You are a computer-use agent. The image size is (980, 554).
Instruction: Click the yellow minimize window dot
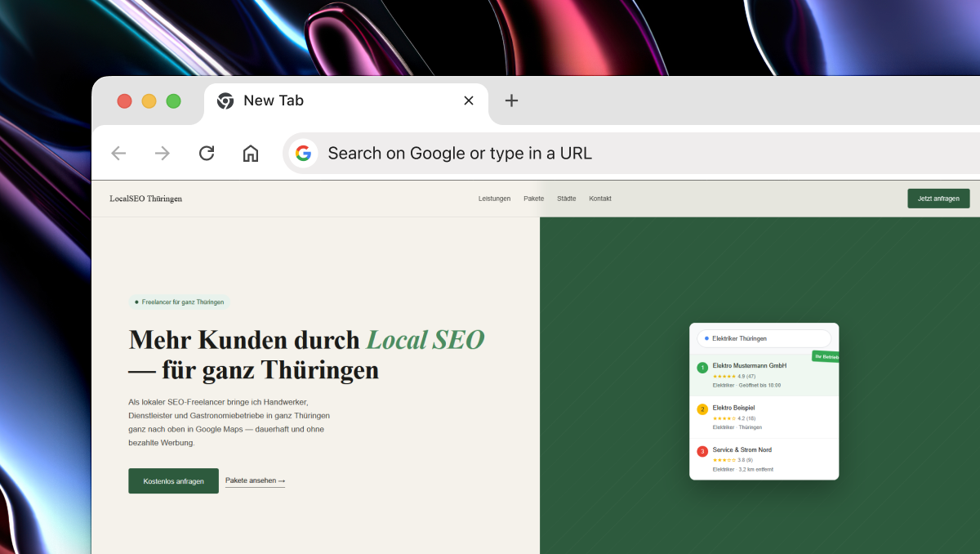[149, 101]
